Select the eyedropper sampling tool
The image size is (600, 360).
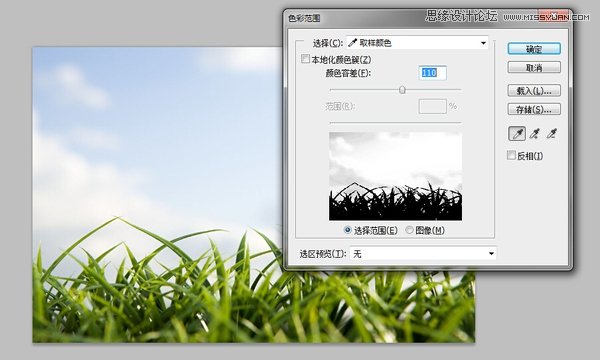coord(517,134)
